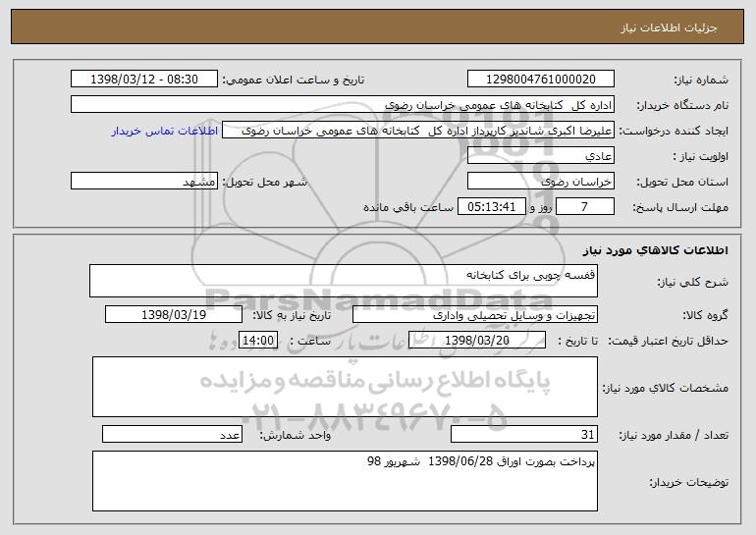Click the استان محل تحویل label
The image size is (756, 535).
click(x=682, y=182)
